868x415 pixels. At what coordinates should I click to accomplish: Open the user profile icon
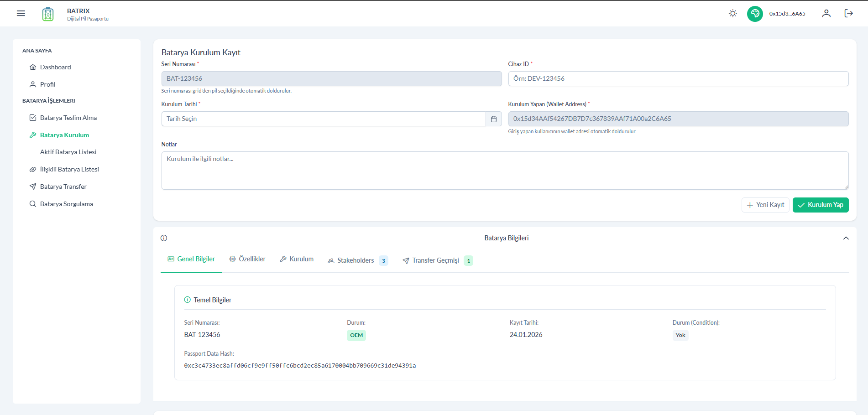coord(826,14)
